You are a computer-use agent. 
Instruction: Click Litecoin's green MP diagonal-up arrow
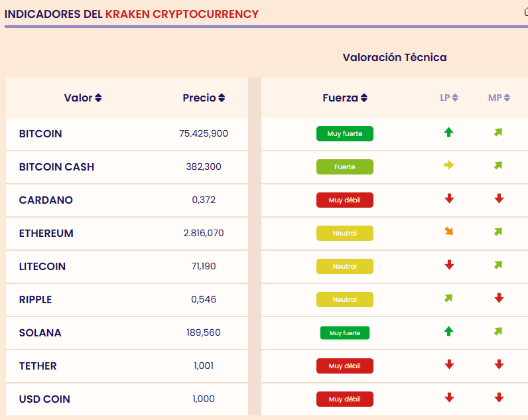498,265
